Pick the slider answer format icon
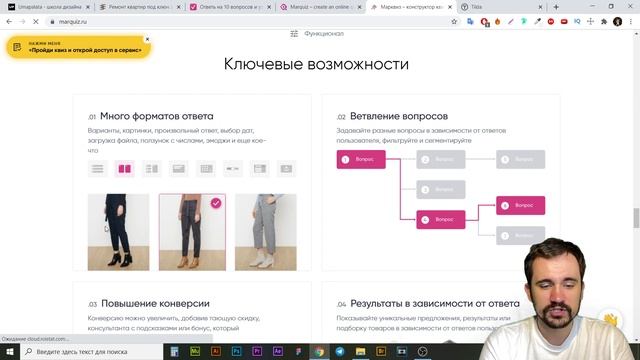 point(233,169)
